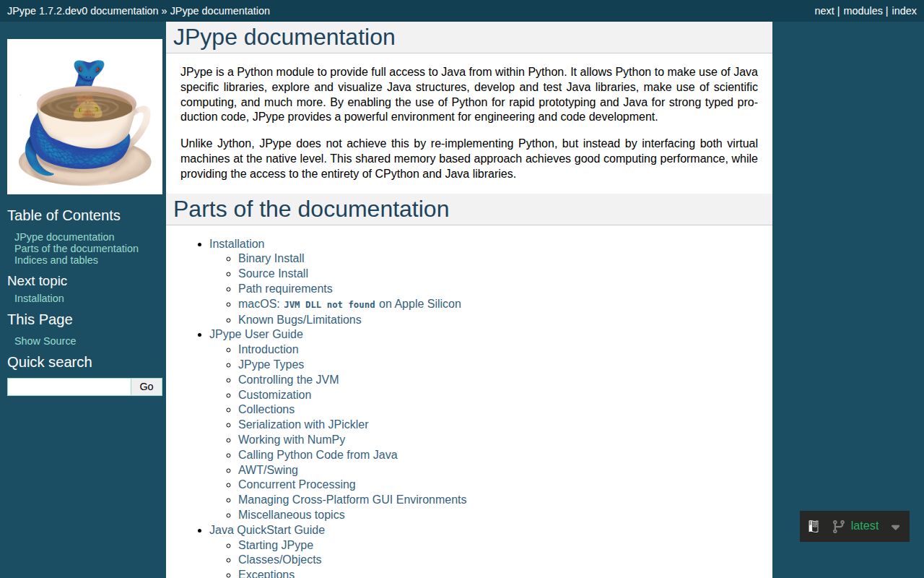Click the Table of Contents heading

[64, 215]
